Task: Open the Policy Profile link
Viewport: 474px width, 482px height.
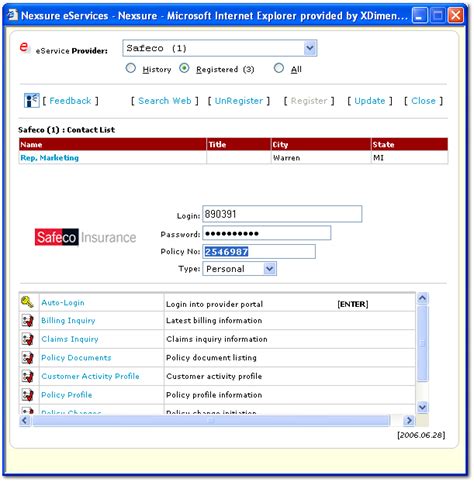Action: pyautogui.click(x=67, y=395)
